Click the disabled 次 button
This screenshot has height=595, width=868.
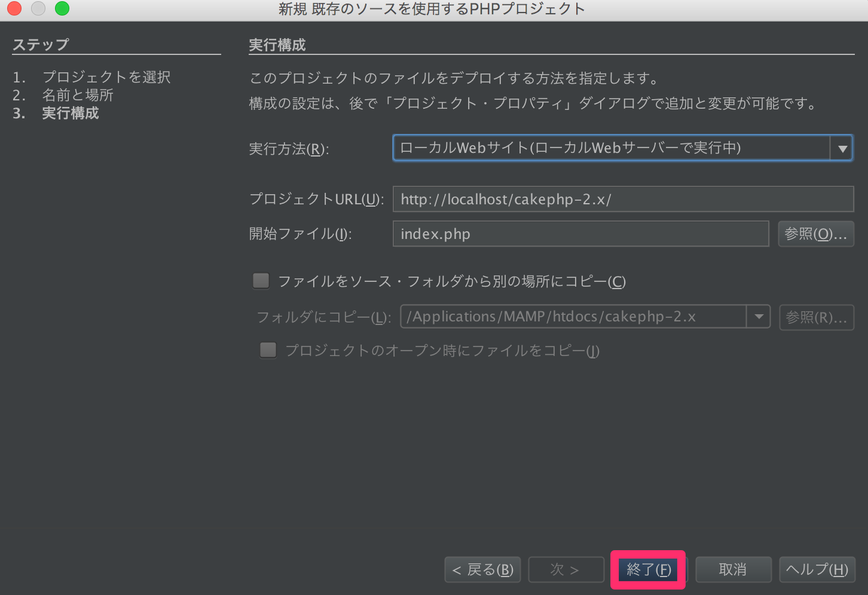566,569
